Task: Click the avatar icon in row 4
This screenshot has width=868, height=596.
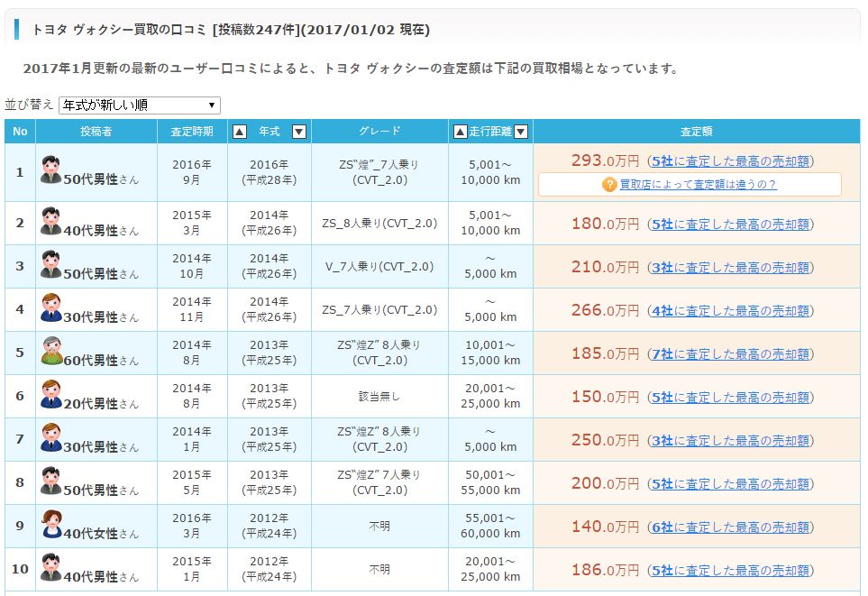Action: click(x=51, y=307)
